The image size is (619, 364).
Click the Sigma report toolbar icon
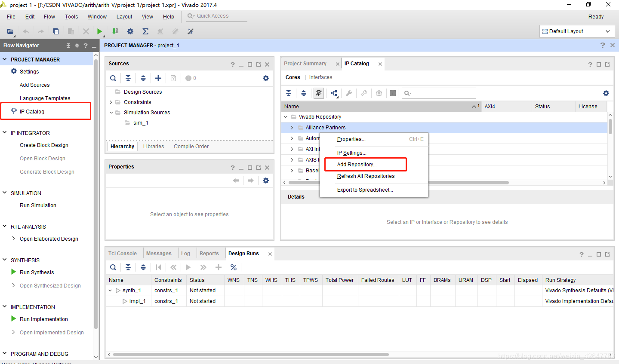pos(145,31)
